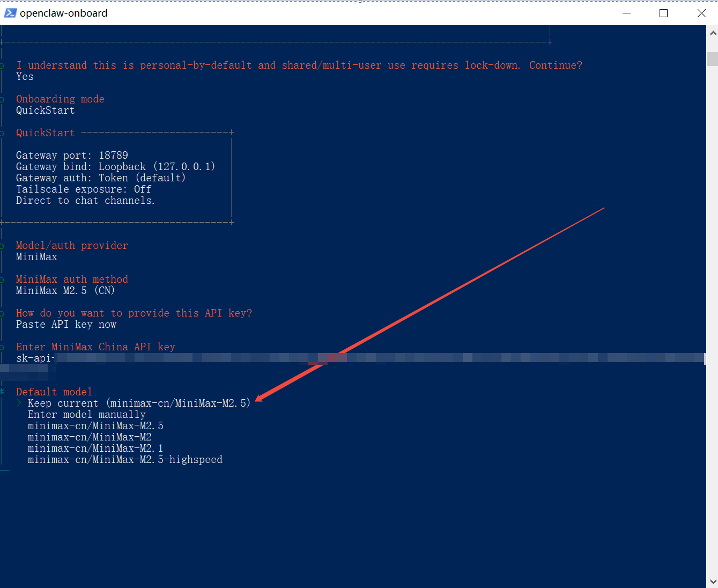Click the selection caret beside Keep current
Viewport: 718px width, 588px height.
pos(19,403)
